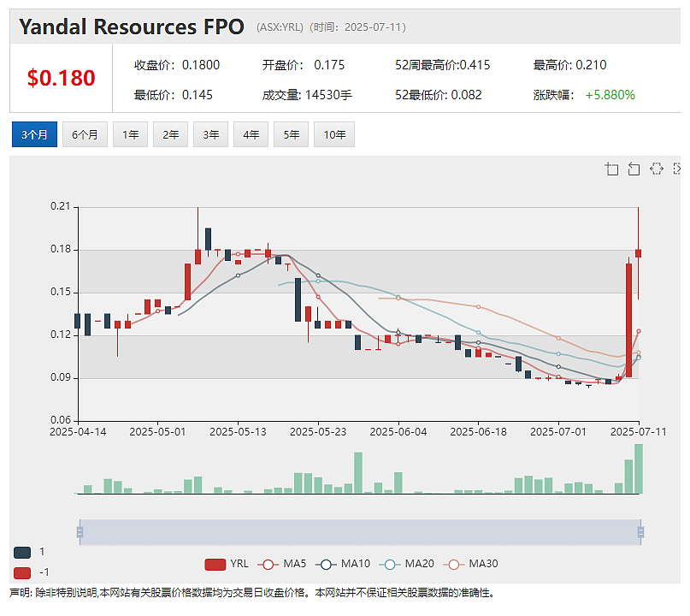Click the 0.15 y-axis label
Screen dimensions: 690x616
point(61,292)
